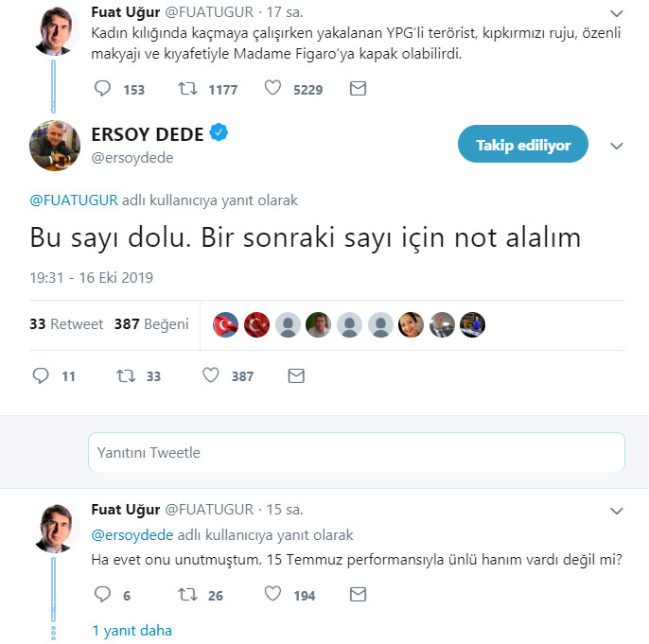Like ERSOY DEDE's tweet with 387 likes
Viewport: 649px width, 644px height.
[x=211, y=375]
